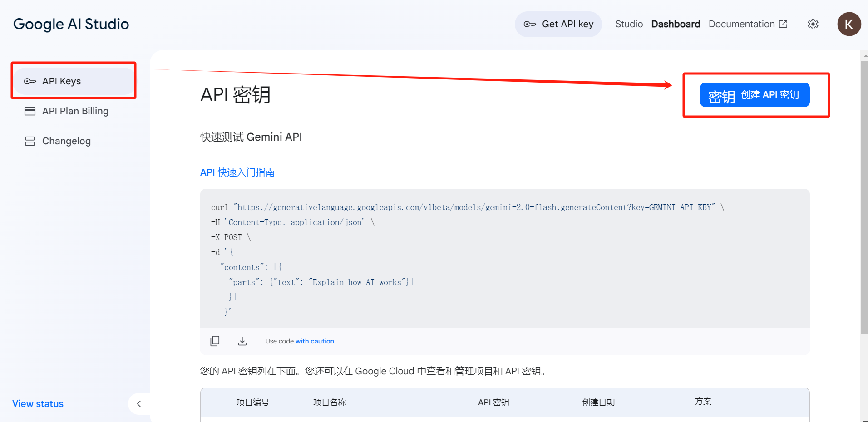Viewport: 868px width, 422px height.
Task: Open the settings gear icon
Action: (x=813, y=24)
